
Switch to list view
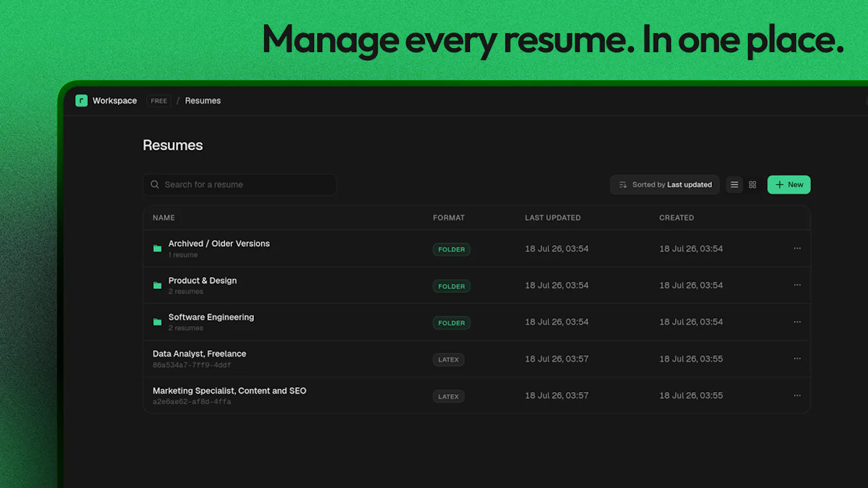click(x=734, y=185)
